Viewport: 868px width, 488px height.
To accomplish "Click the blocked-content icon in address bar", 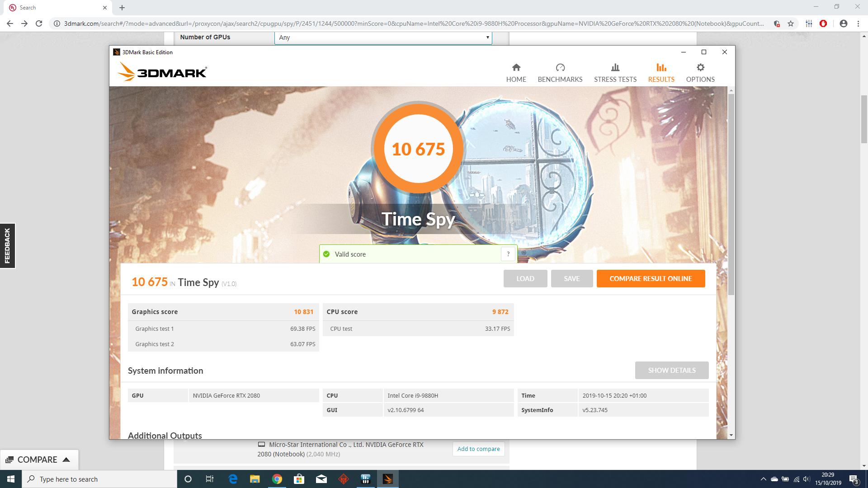I will (x=777, y=23).
